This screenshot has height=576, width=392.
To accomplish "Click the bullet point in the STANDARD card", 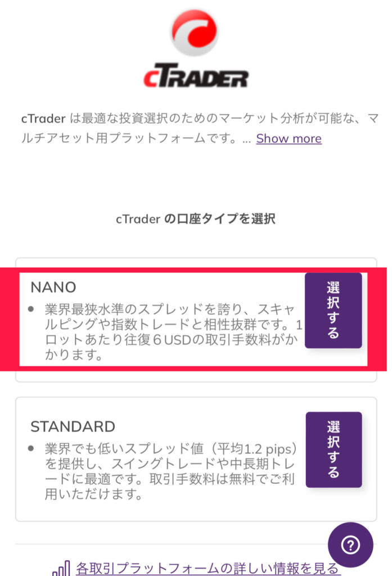I will pyautogui.click(x=31, y=449).
